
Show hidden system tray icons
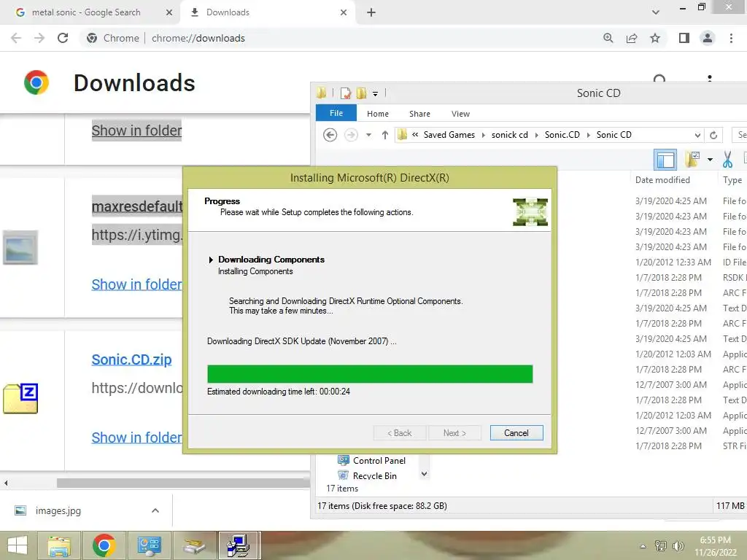point(643,546)
